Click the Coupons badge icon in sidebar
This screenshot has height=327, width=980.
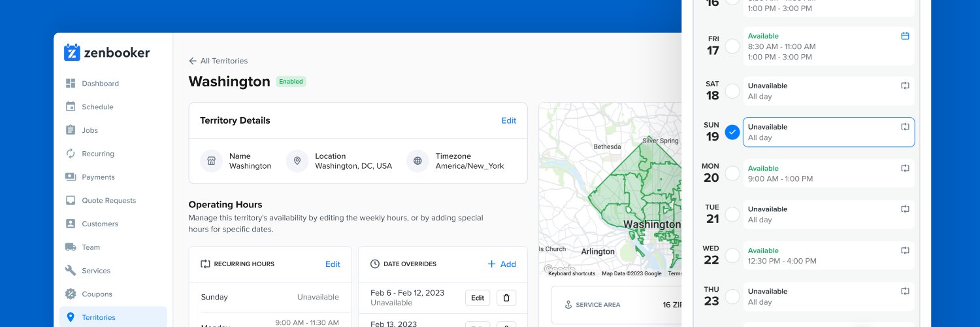click(71, 294)
